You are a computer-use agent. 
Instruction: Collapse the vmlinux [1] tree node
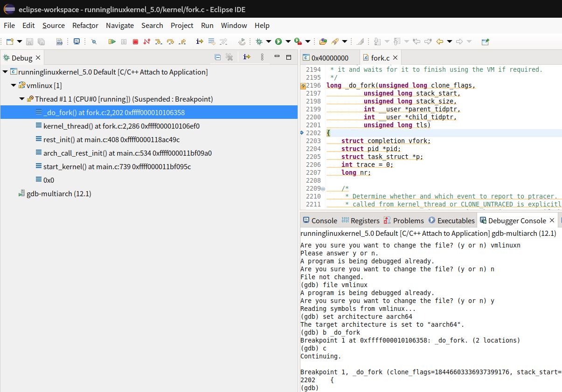[14, 85]
